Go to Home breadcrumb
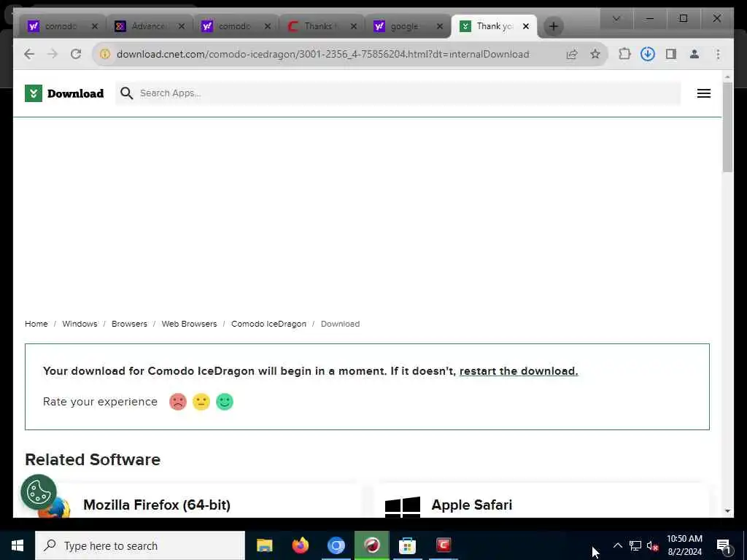The width and height of the screenshot is (747, 560). (x=36, y=324)
